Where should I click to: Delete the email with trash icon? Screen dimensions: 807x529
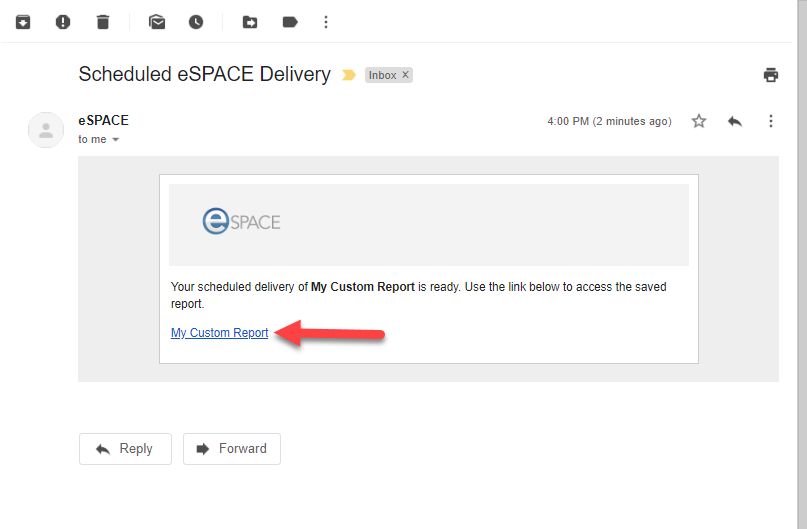pos(103,22)
